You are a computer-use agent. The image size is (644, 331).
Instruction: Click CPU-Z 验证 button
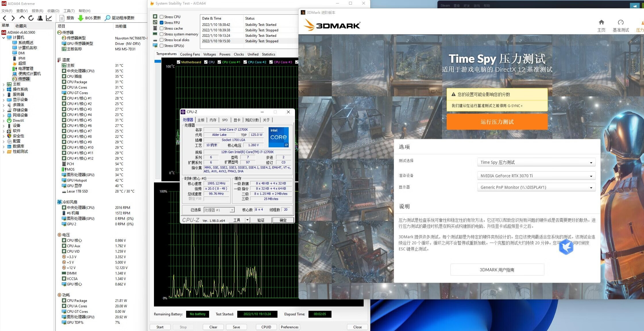(x=261, y=220)
